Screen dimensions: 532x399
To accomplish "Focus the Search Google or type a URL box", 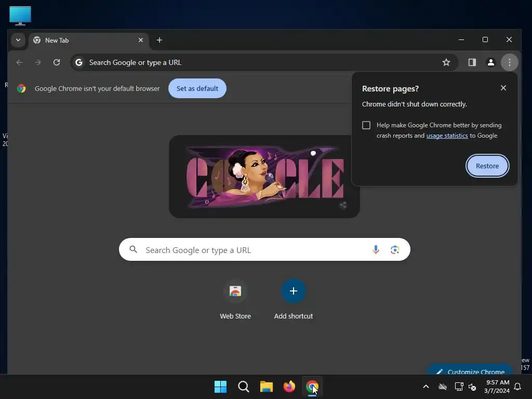I will pos(264,250).
